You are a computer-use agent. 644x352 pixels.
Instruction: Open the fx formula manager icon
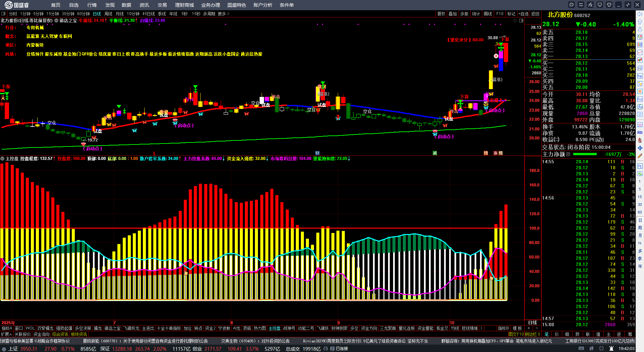pyautogui.click(x=590, y=5)
